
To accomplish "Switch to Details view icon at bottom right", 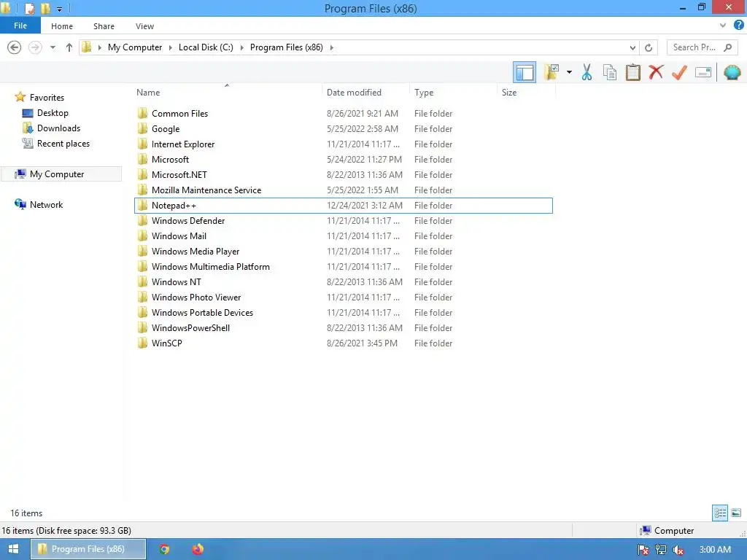I will tap(720, 513).
